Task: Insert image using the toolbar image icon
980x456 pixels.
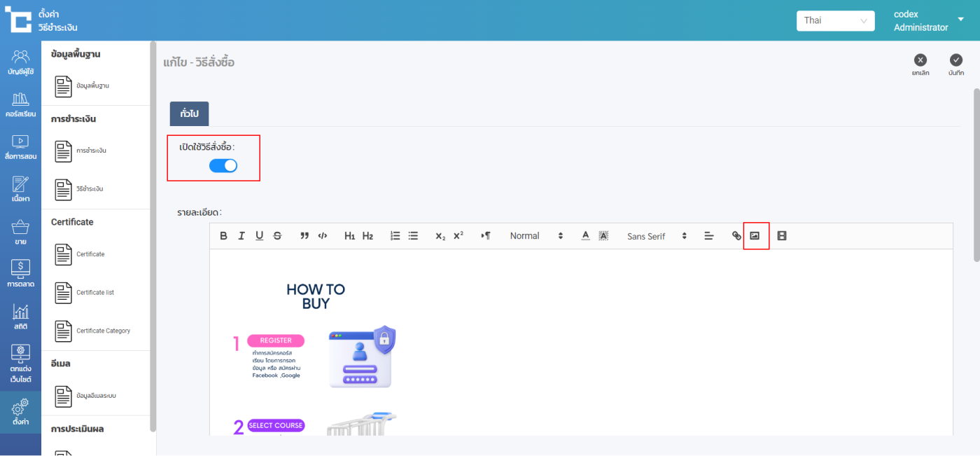Action: (755, 236)
